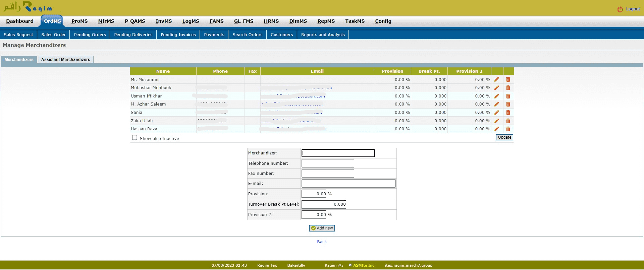This screenshot has height=270, width=644.
Task: Open edit pencil for Sania row
Action: coord(496,113)
